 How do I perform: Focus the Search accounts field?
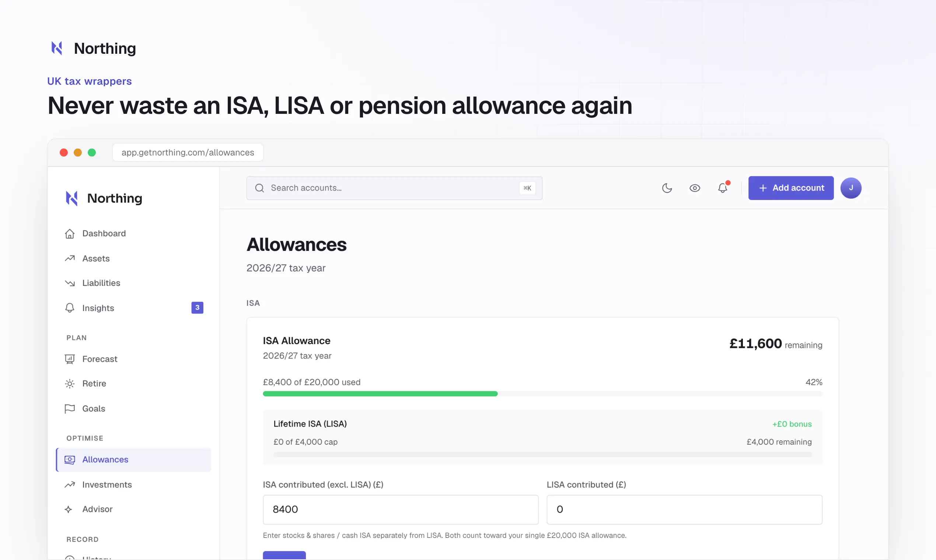coord(394,188)
